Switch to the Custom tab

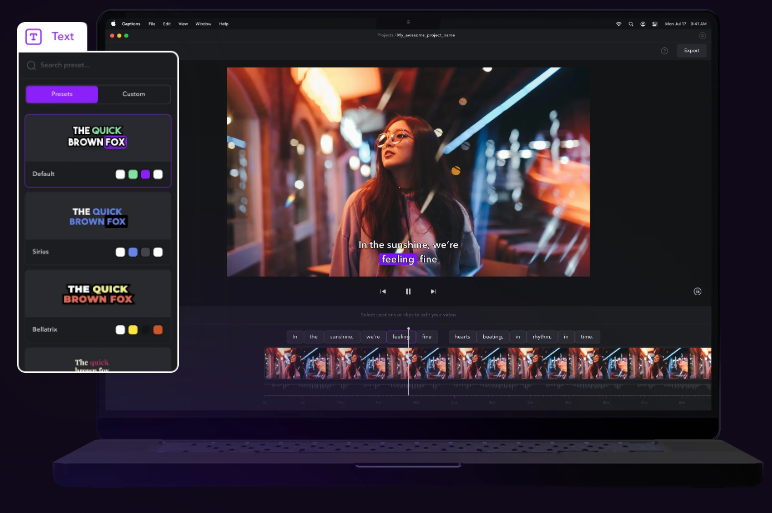pyautogui.click(x=134, y=94)
